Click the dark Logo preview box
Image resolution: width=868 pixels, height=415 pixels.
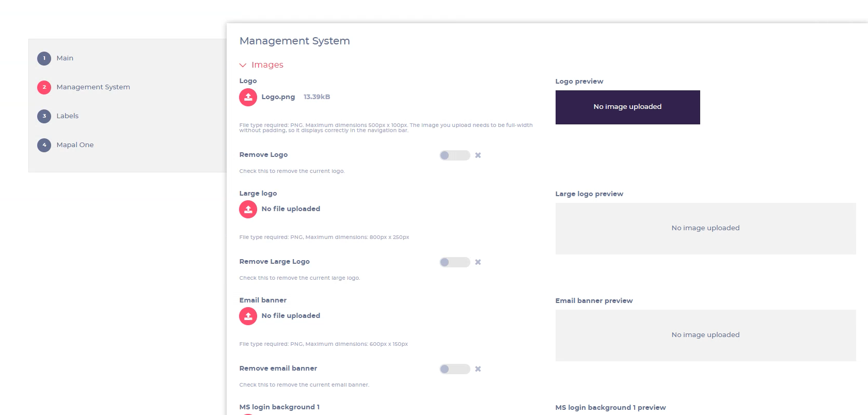[x=627, y=107]
